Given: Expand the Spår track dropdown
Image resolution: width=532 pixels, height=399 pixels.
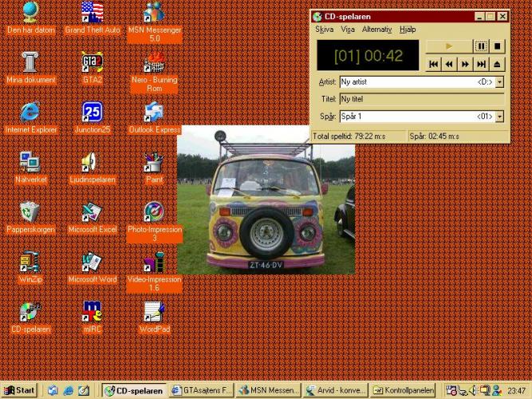Looking at the screenshot, I should tap(499, 117).
